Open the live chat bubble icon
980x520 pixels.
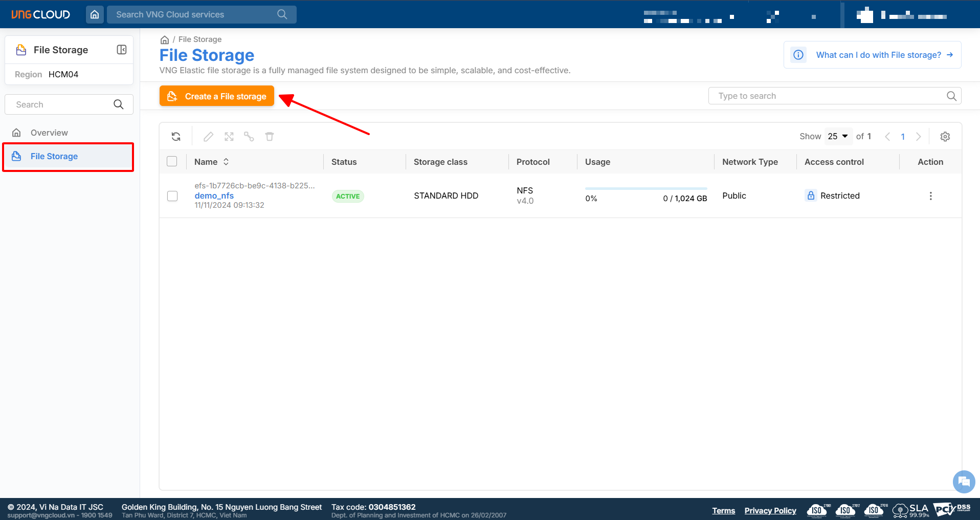[964, 481]
